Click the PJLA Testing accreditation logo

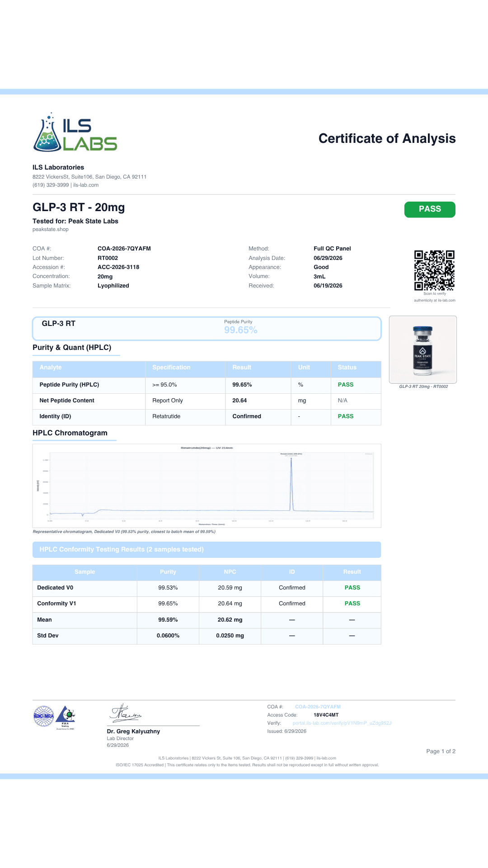[x=66, y=718]
